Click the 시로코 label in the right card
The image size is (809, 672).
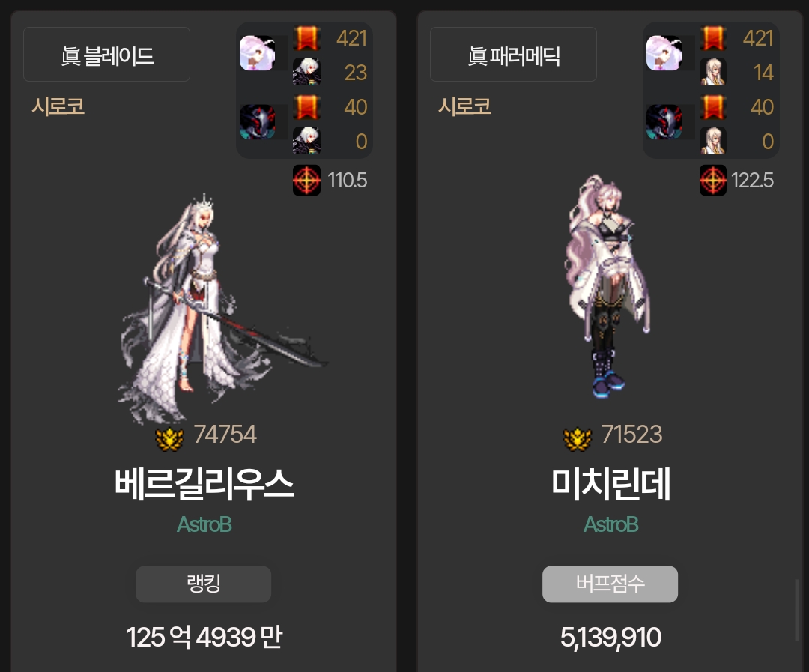pos(464,106)
